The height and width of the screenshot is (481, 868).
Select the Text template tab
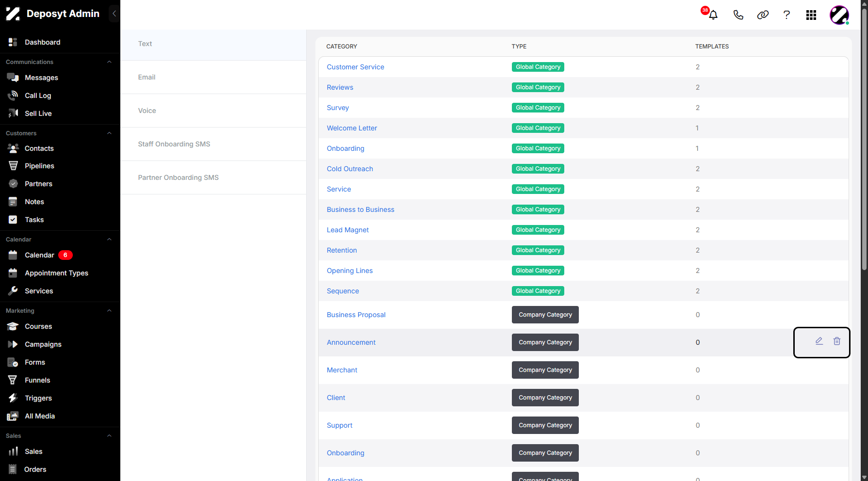213,44
